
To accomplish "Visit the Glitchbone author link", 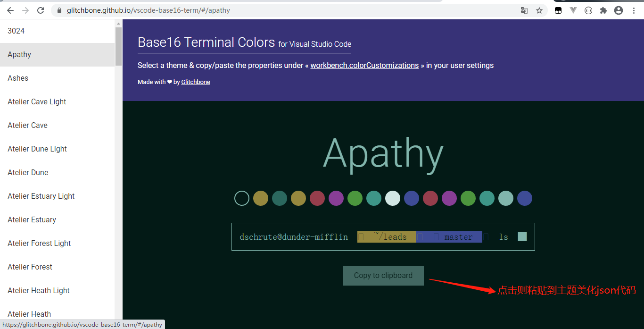I will click(195, 82).
